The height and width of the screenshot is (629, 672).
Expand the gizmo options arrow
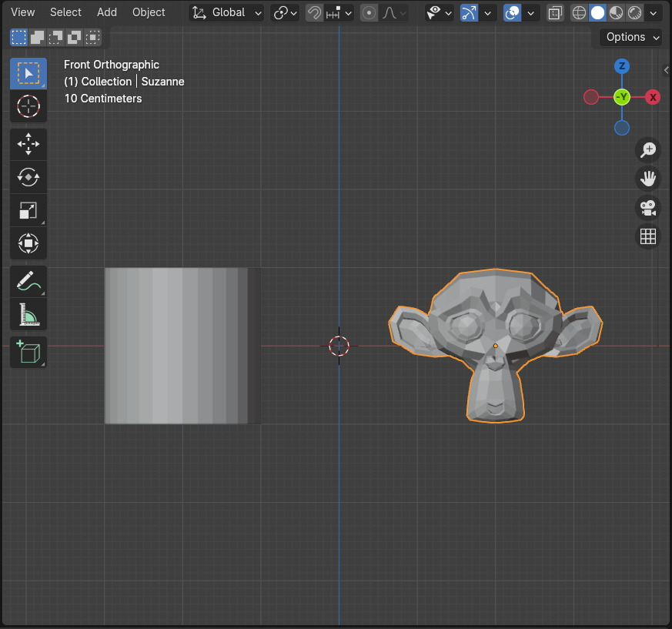(488, 13)
